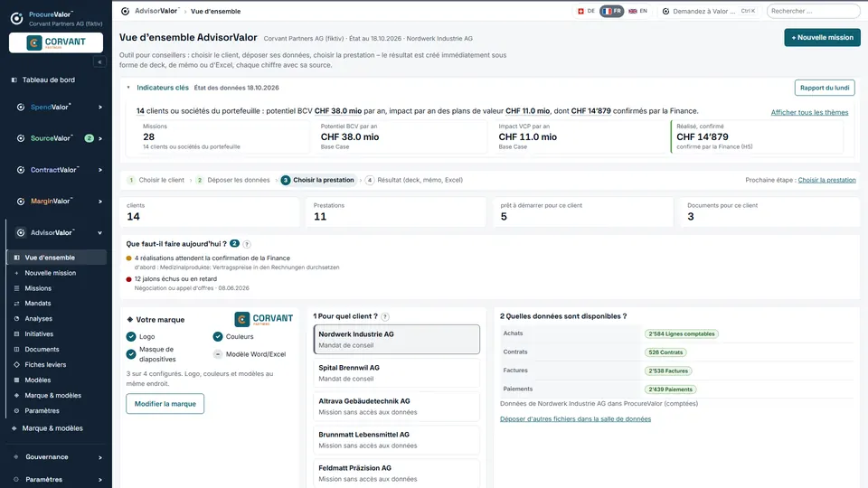
Task: Click the Fiches leviers diamond icon
Action: click(16, 364)
